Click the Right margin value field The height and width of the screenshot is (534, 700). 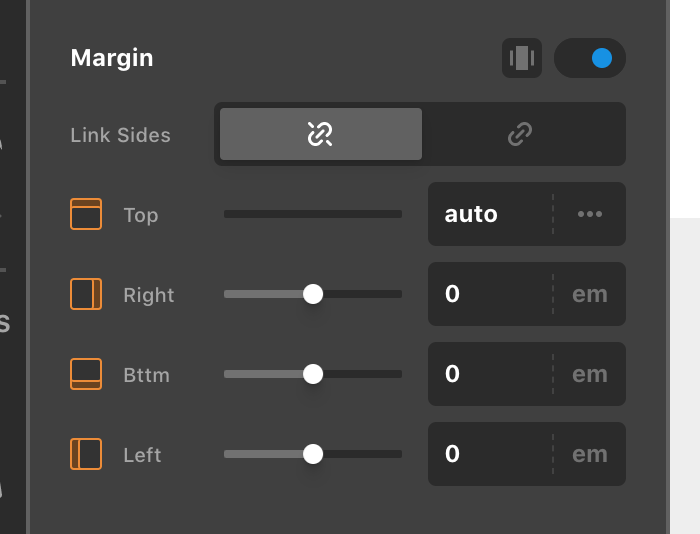click(x=490, y=294)
